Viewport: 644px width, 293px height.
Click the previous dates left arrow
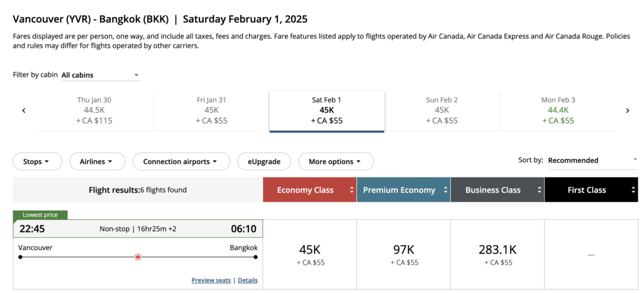24,111
